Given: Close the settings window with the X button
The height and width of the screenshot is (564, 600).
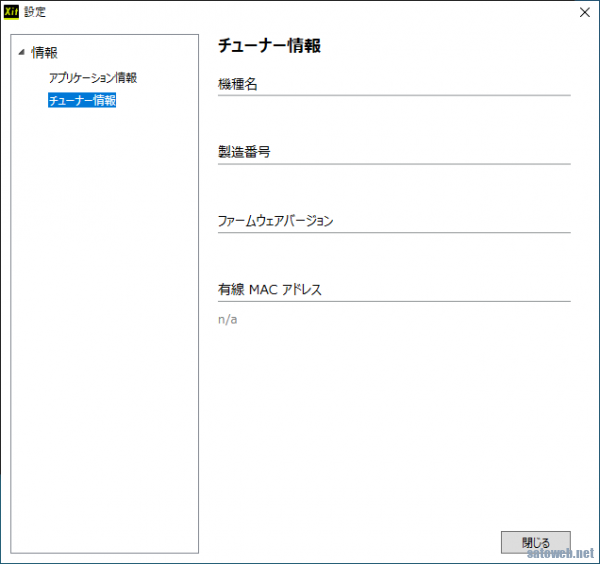Looking at the screenshot, I should [x=584, y=12].
